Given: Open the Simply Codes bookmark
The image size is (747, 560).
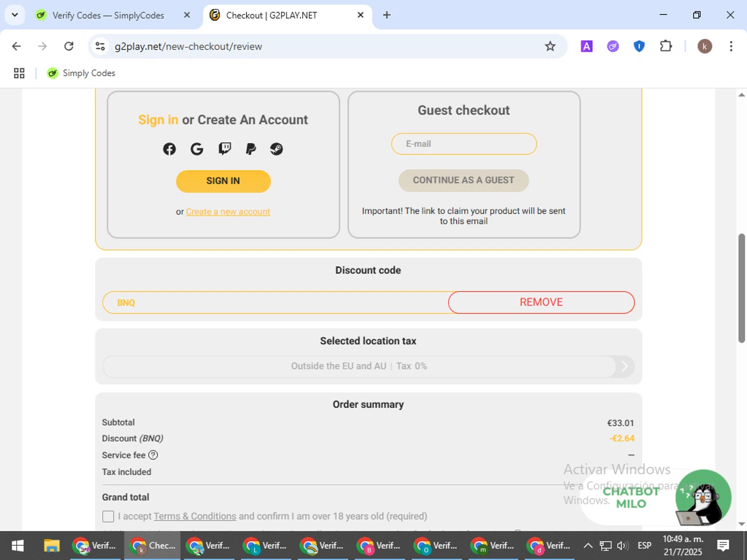Looking at the screenshot, I should [81, 73].
